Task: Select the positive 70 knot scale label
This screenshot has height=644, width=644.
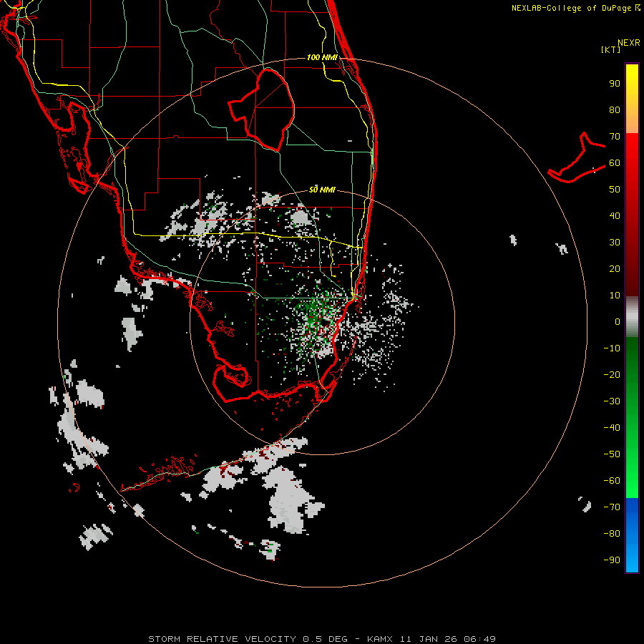Action: [x=615, y=137]
